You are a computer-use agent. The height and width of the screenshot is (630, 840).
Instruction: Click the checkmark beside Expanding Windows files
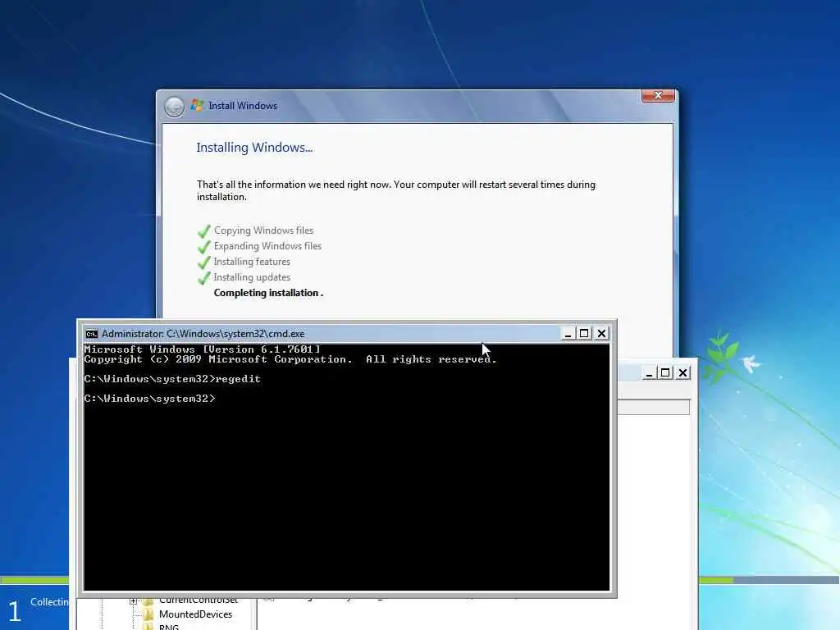click(204, 247)
